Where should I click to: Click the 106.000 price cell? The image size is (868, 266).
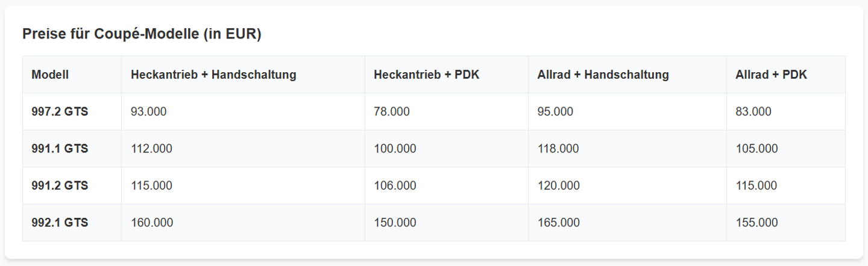point(447,186)
